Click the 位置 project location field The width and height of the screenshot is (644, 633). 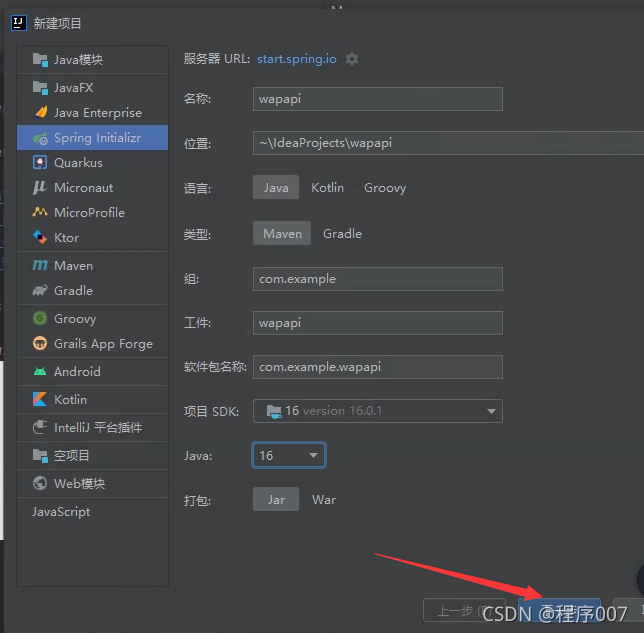coord(448,143)
